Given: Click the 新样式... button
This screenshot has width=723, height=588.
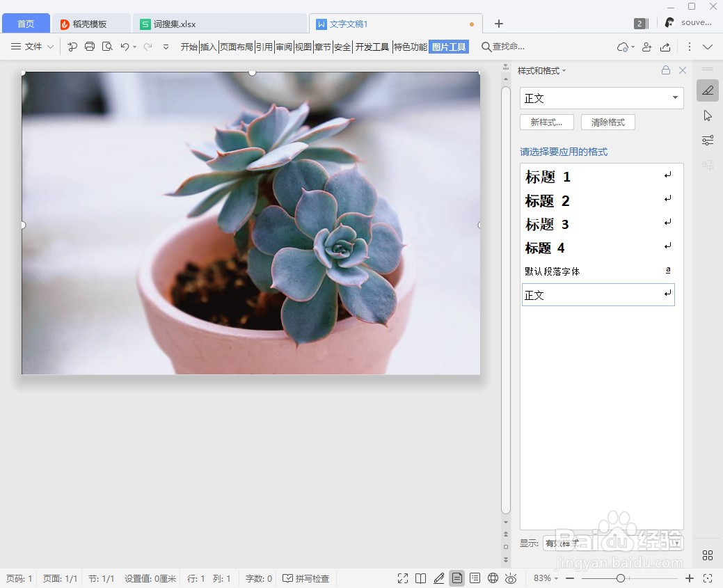Looking at the screenshot, I should (547, 122).
